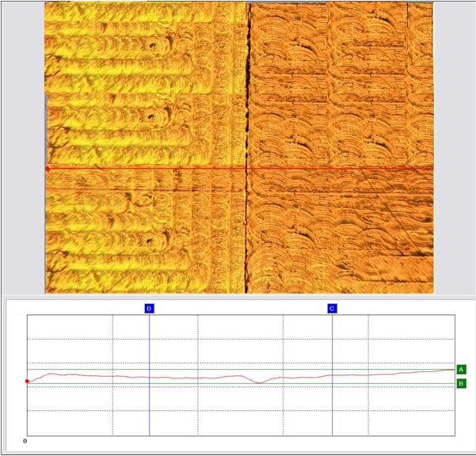476x456 pixels.
Task: Click the surface topography image
Action: pos(239,148)
